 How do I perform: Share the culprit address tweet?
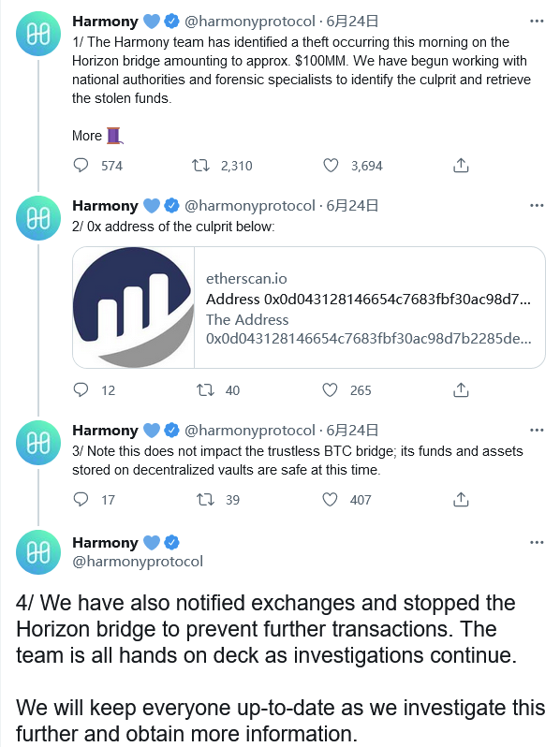coord(461,390)
